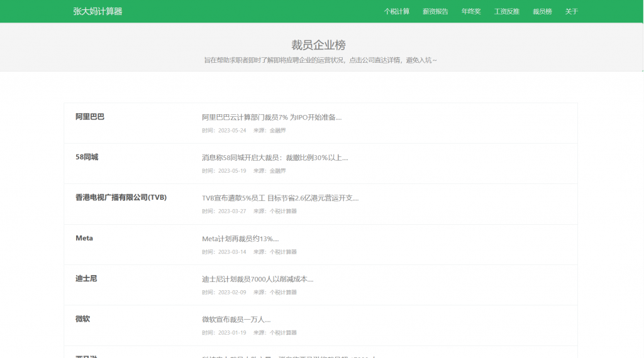Click company name 阿里巴巴
Screen dimensions: 644x358
click(x=90, y=117)
